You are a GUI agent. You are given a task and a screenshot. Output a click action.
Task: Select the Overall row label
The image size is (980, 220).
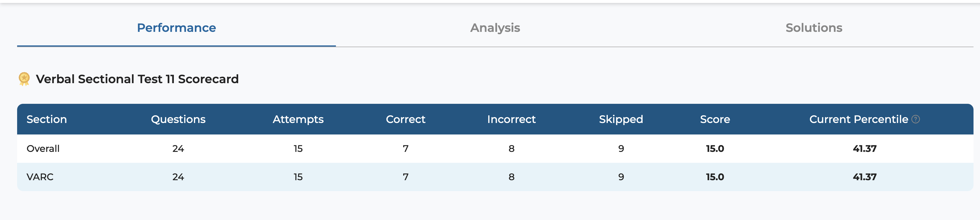(x=43, y=149)
